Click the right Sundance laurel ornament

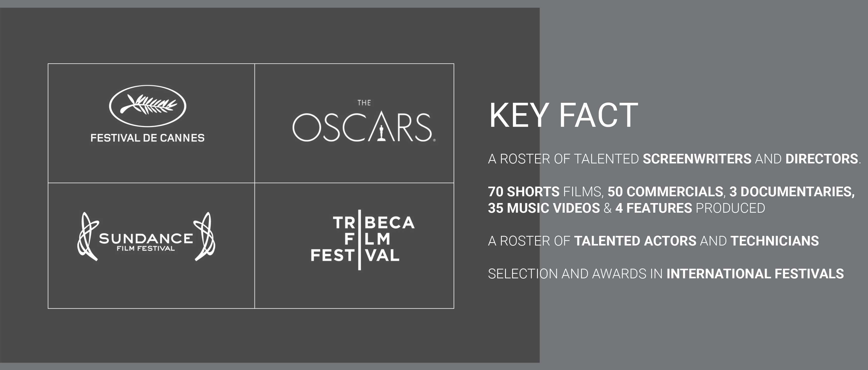point(205,237)
